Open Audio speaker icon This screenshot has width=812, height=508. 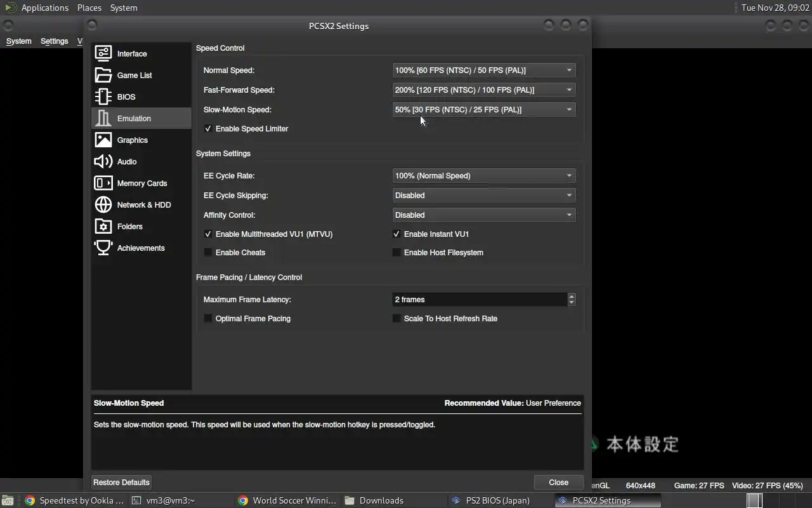pyautogui.click(x=103, y=161)
